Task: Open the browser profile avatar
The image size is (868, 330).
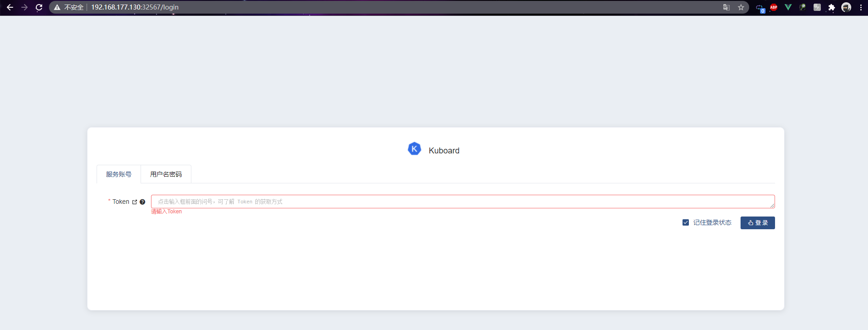Action: (846, 7)
